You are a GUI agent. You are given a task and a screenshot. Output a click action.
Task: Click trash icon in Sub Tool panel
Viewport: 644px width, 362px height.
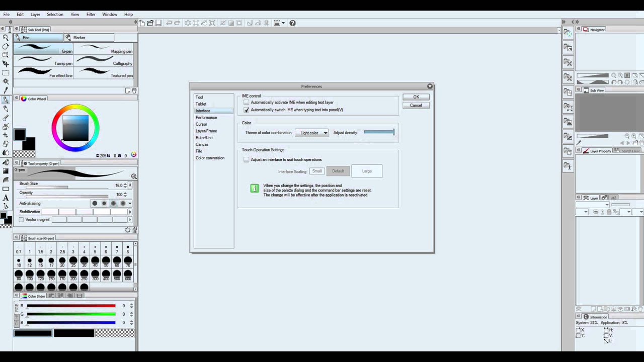pyautogui.click(x=134, y=90)
